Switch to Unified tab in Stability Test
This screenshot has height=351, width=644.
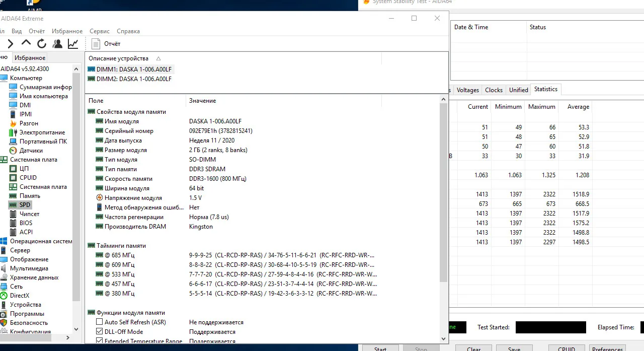pyautogui.click(x=518, y=90)
